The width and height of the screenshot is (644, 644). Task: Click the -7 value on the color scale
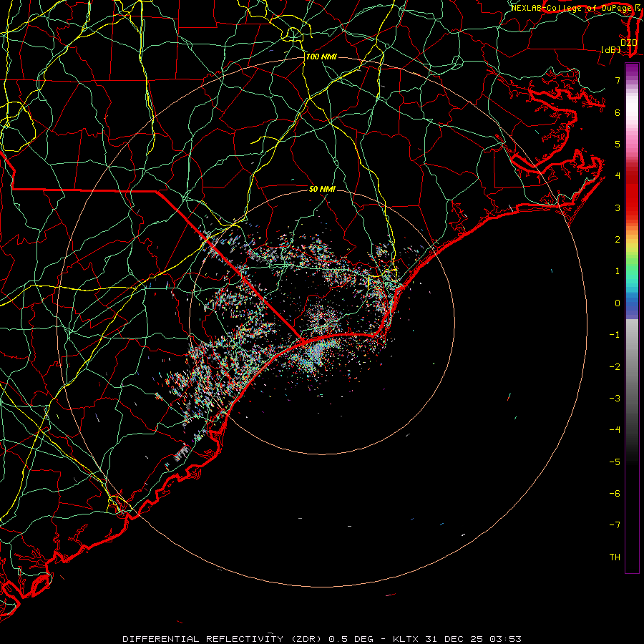pos(615,525)
